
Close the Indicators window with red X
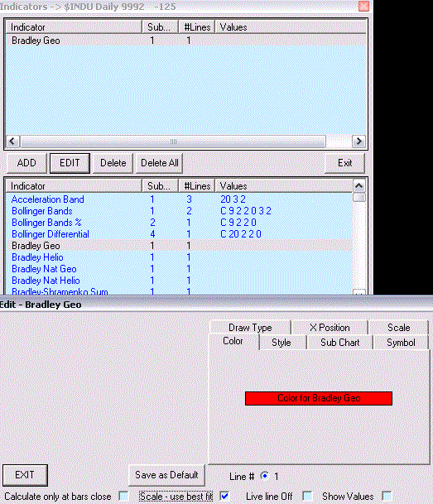[363, 6]
